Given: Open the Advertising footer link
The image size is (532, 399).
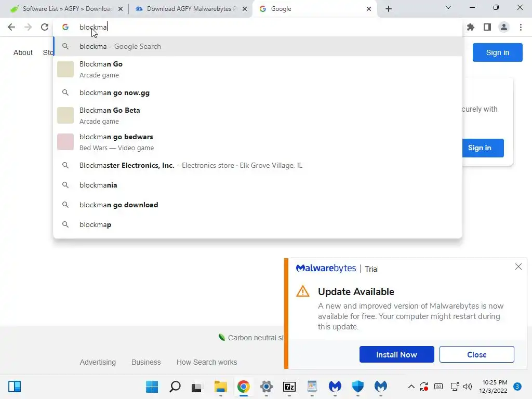Looking at the screenshot, I should [x=98, y=362].
